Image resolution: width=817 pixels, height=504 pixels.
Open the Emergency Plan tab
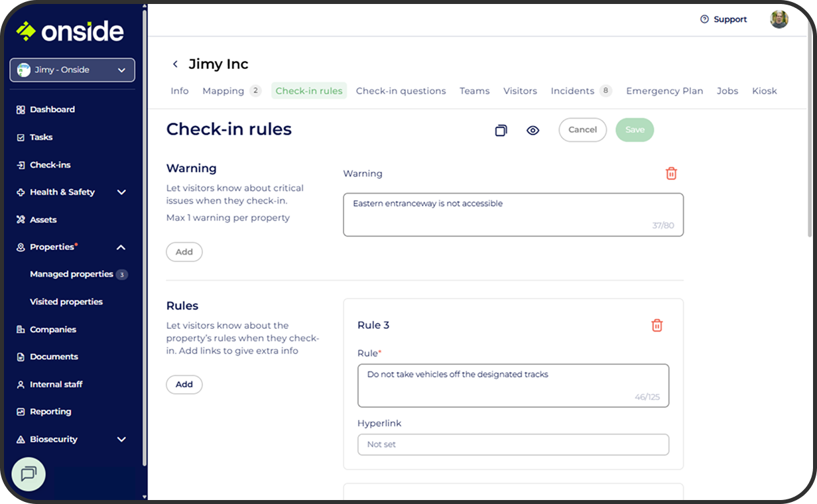tap(664, 91)
